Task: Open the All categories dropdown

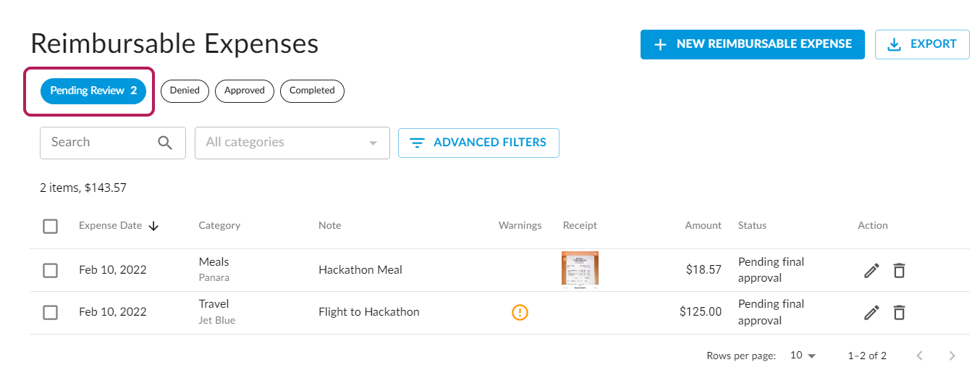Action: tap(292, 143)
